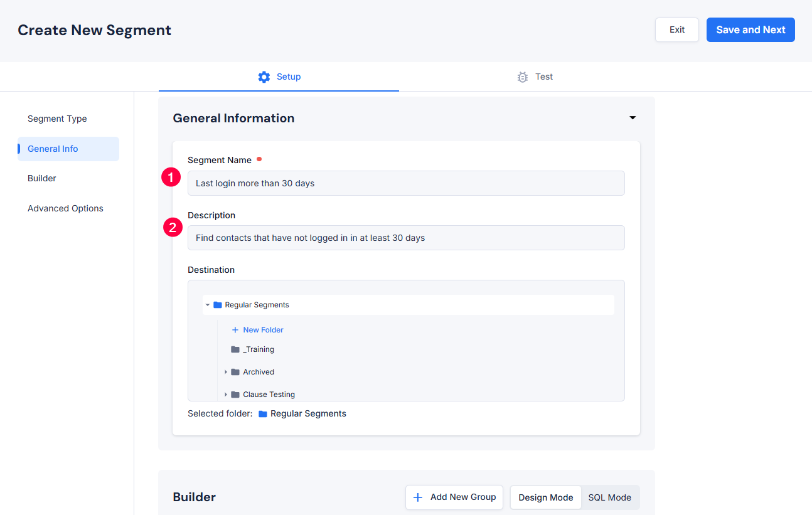
Task: Click the Exit button
Action: click(x=677, y=29)
